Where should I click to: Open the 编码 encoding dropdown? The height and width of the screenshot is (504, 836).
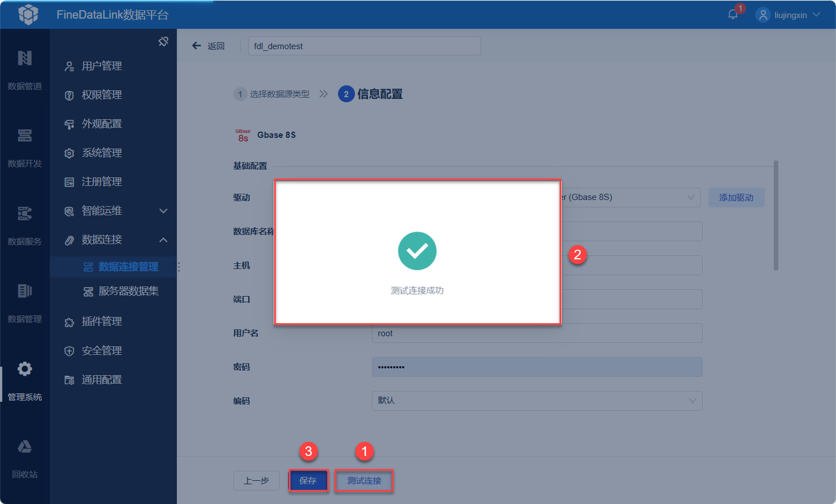click(537, 401)
